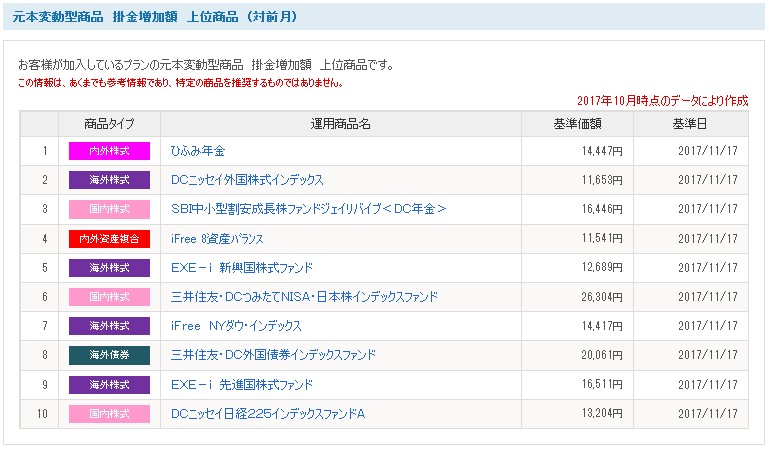The image size is (769, 449).
Task: Click the heading 元本変動型商品 掛金増加額 上位商品
Action: pyautogui.click(x=155, y=17)
